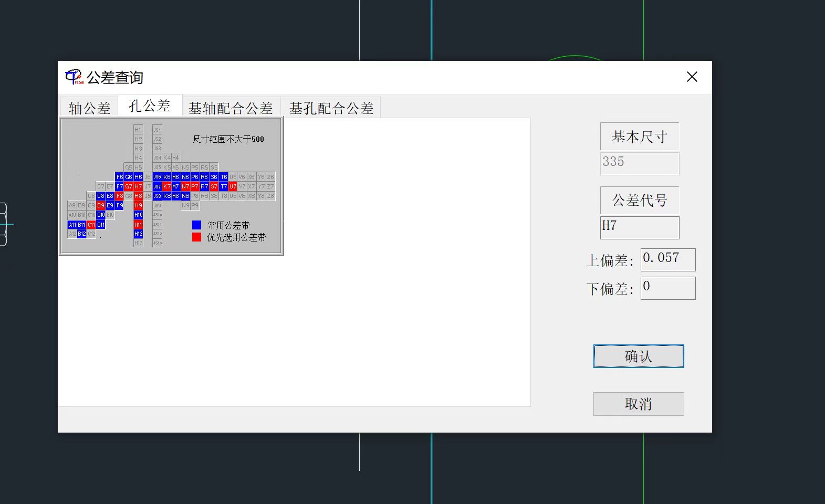Pick the red G7 tolerance cell

click(129, 186)
